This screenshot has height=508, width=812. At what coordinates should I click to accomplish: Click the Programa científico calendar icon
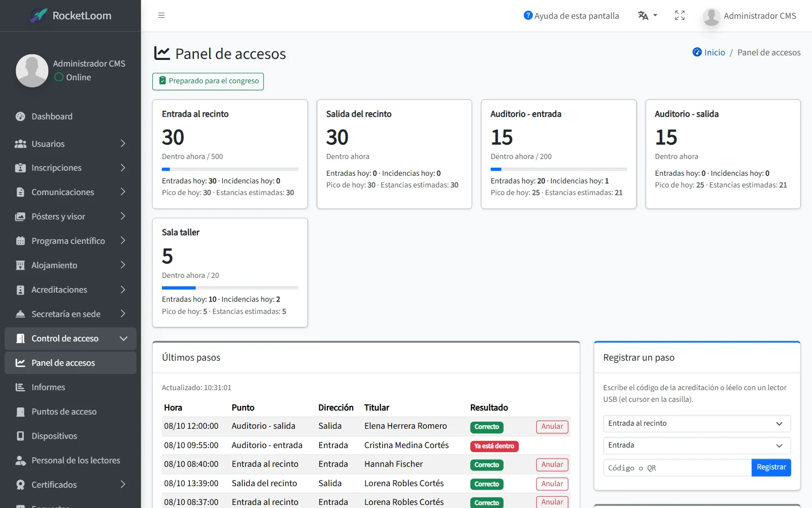(20, 241)
